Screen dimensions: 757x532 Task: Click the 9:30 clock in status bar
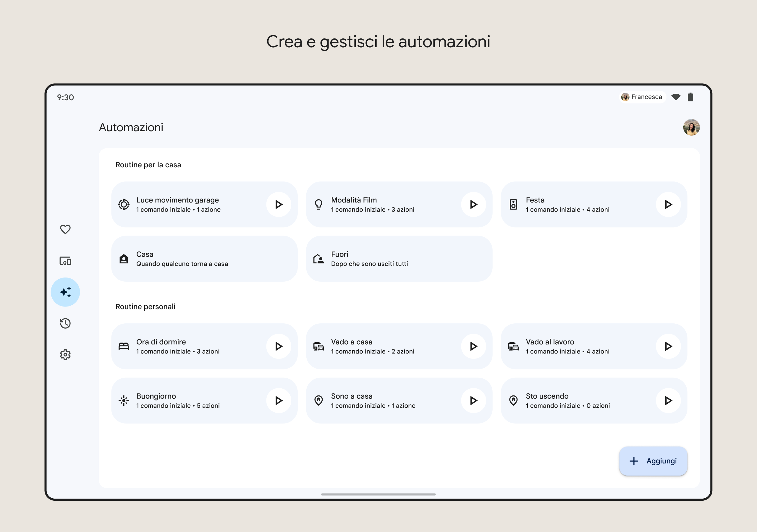65,97
